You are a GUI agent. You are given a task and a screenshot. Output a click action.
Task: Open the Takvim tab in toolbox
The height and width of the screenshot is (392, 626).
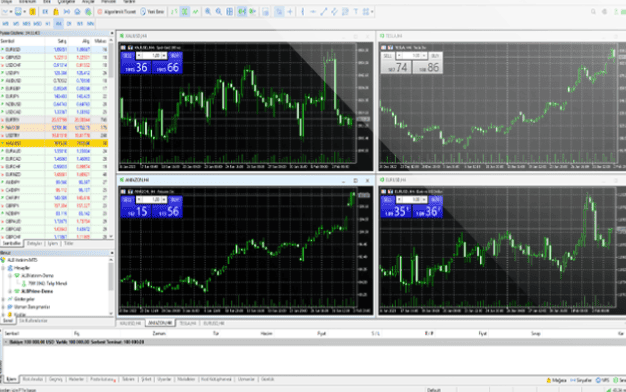point(128,379)
